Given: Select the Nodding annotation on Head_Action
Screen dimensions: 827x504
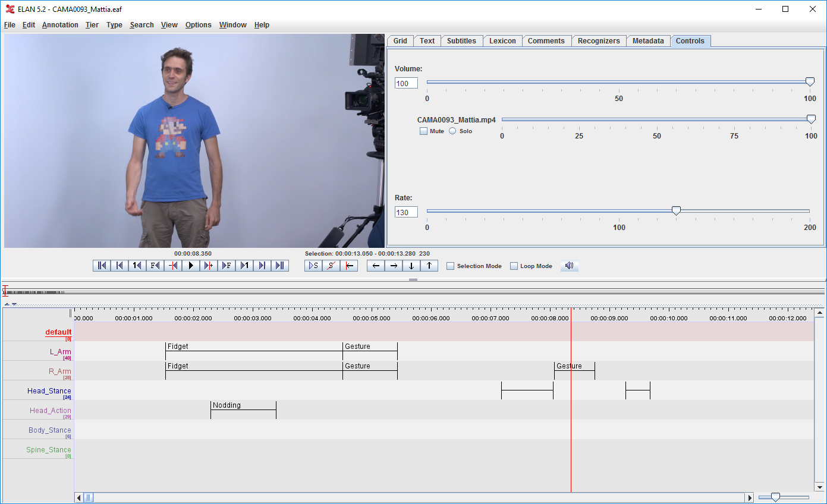Looking at the screenshot, I should (x=243, y=410).
